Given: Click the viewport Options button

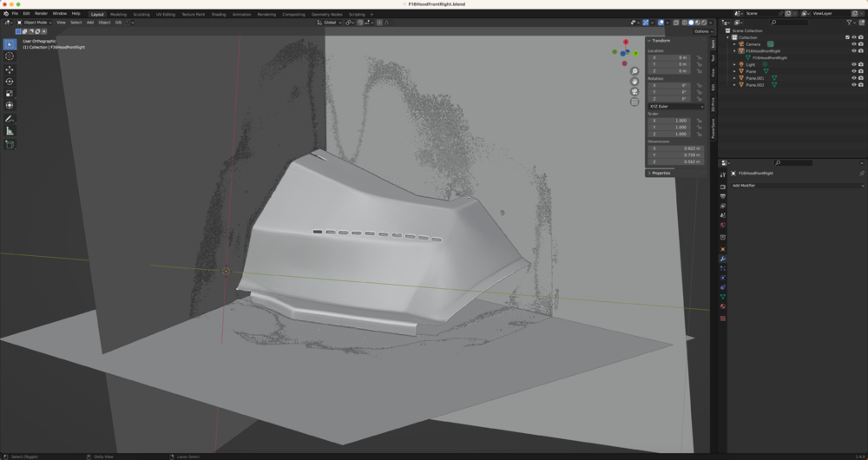Looking at the screenshot, I should tap(702, 31).
